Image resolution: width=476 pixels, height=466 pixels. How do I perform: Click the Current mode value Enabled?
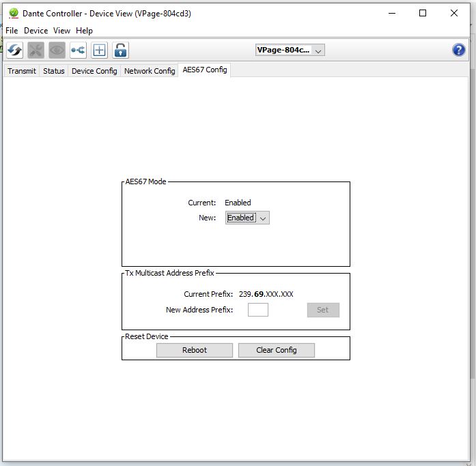(x=238, y=203)
